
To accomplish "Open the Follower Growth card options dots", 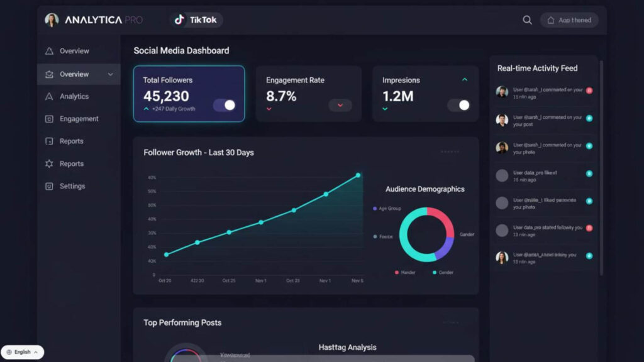I will click(x=450, y=152).
